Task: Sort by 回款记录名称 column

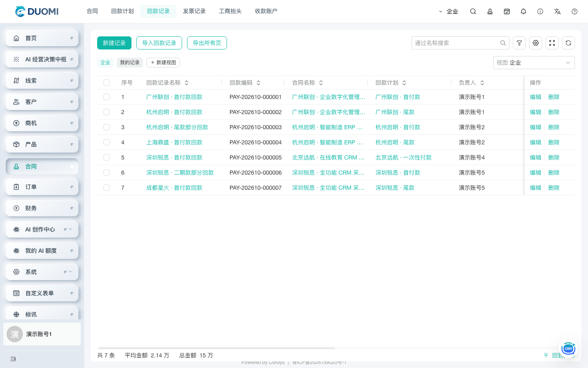Action: (187, 83)
